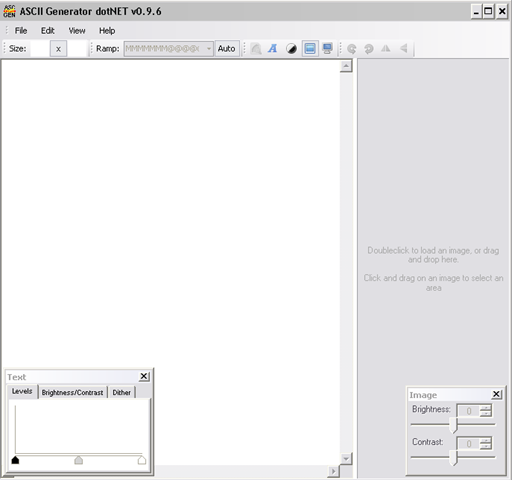Click the Auto ramp button

(227, 49)
